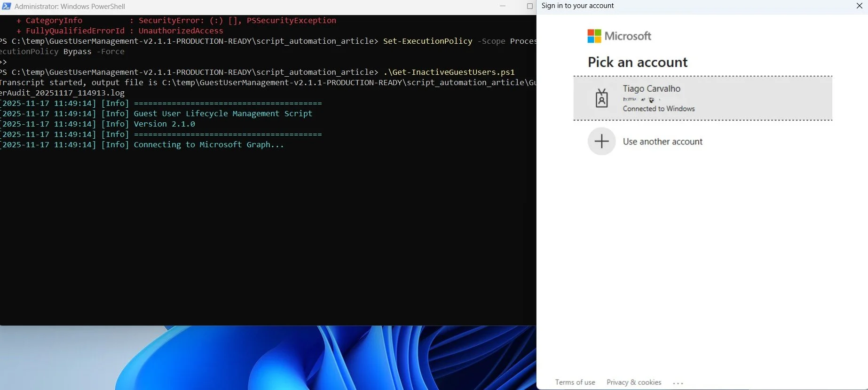This screenshot has width=868, height=390.
Task: Click the 'UnauthorizedAccess' error text
Action: tap(181, 31)
